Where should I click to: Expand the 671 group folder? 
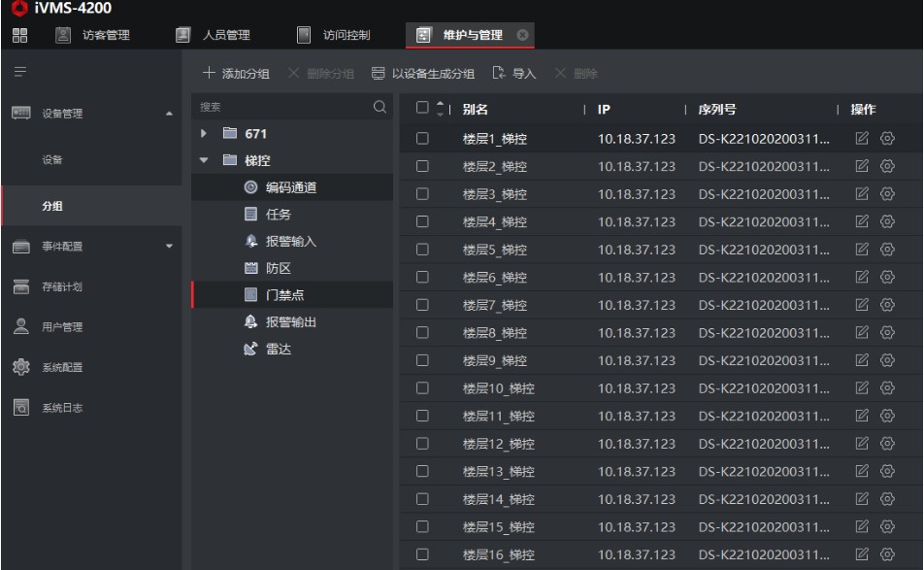pos(204,133)
